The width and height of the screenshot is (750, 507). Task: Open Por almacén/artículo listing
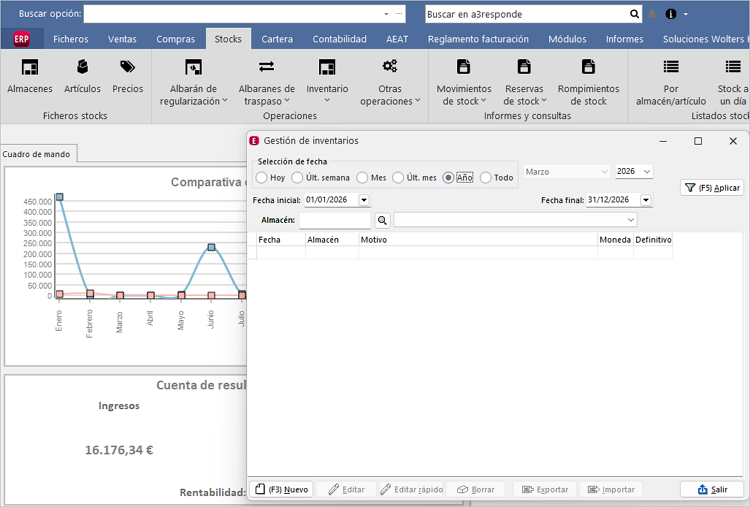[671, 82]
